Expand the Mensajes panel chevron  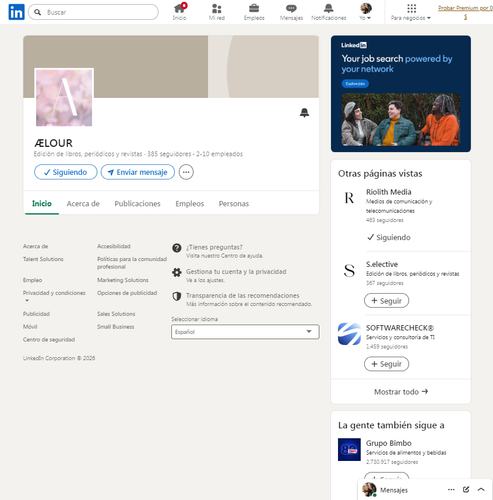pos(481,489)
